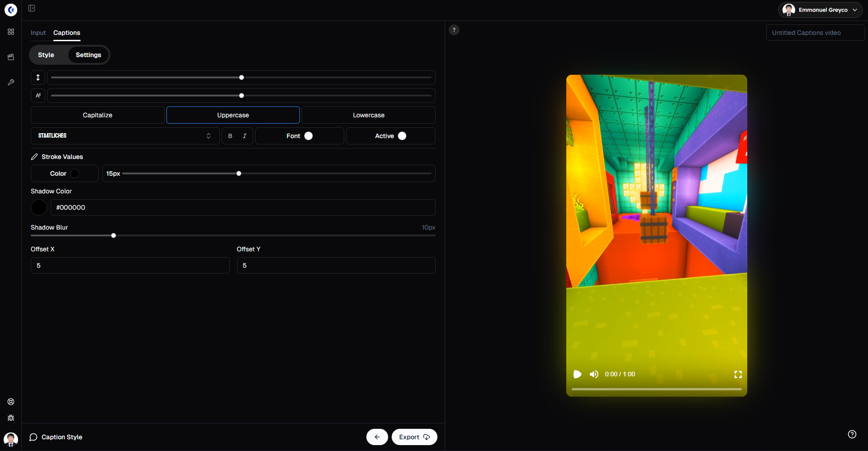Select the Settings sub-tab

[x=89, y=55]
